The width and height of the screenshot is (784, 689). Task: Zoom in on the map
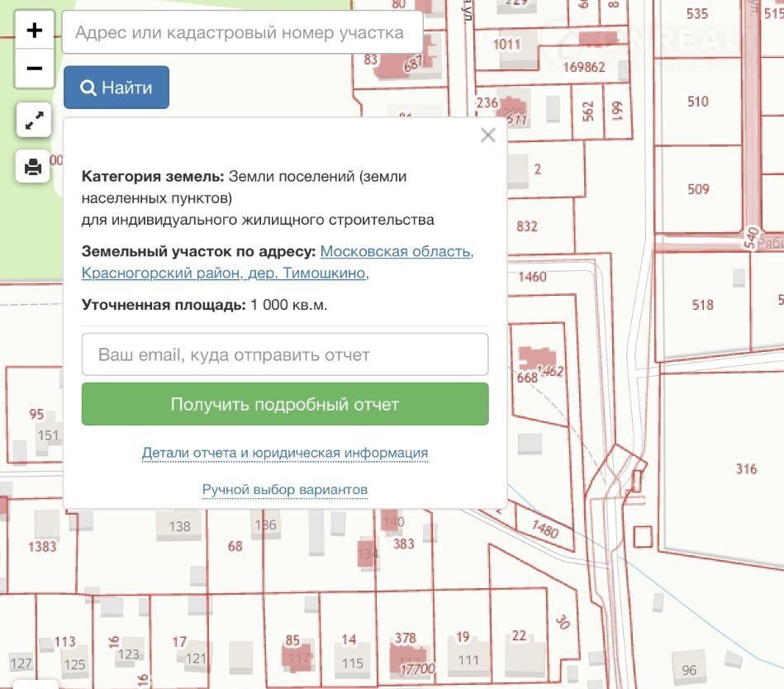click(x=34, y=31)
